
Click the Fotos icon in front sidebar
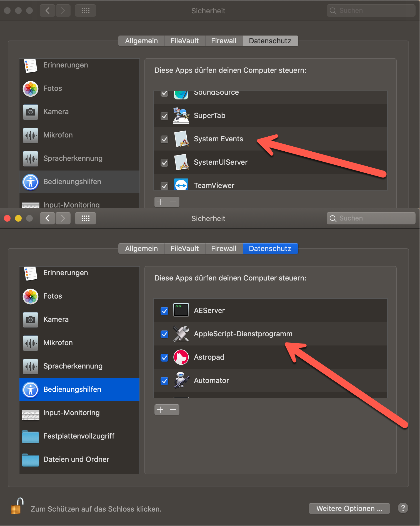coord(31,296)
